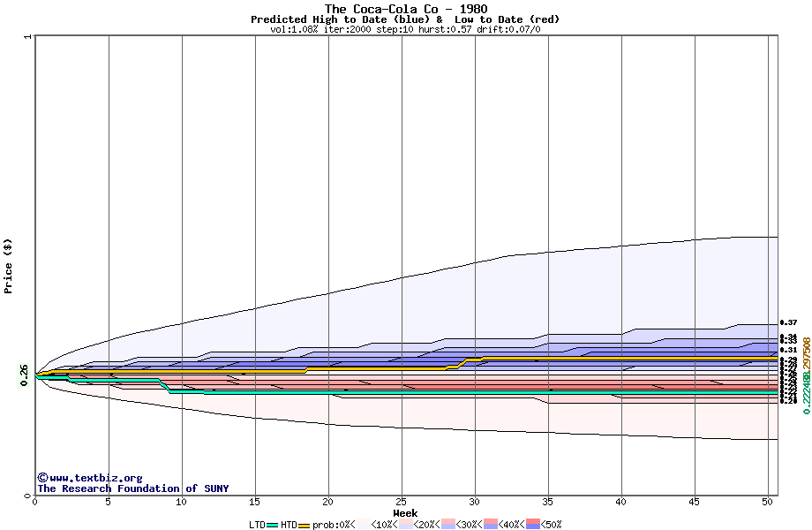Click the green vertical value starting '0.22248'
Viewport: 812px width, 530px height.
(807, 393)
